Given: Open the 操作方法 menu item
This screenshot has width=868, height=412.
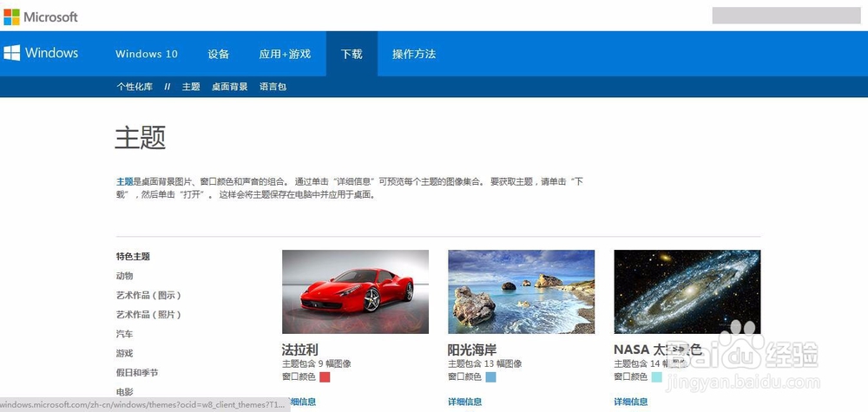Looking at the screenshot, I should [414, 54].
